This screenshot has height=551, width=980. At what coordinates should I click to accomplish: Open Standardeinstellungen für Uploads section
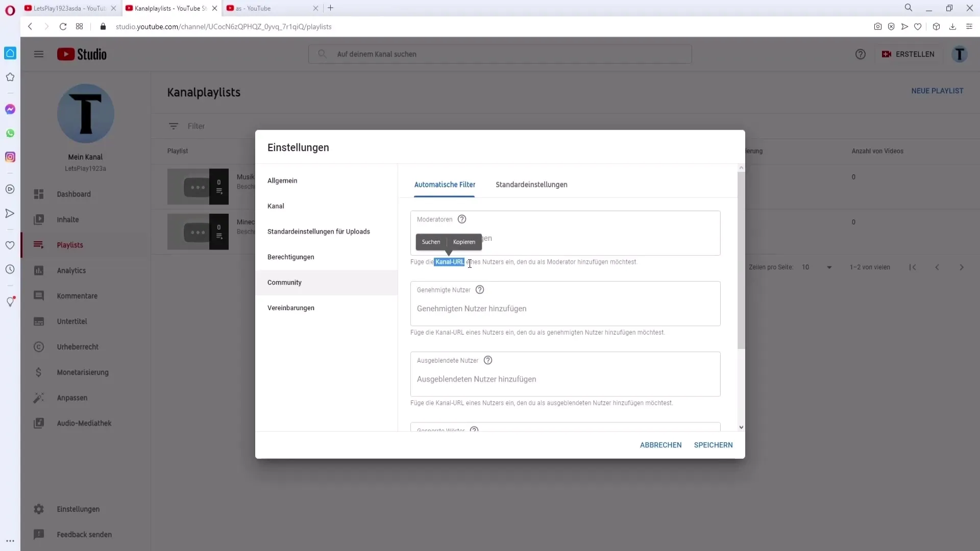(x=326, y=232)
